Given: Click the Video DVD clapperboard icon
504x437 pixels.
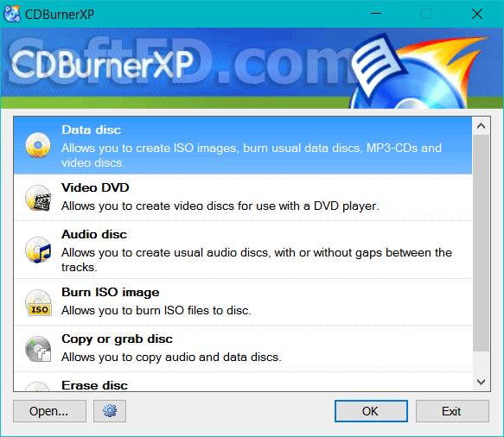Looking at the screenshot, I should coord(38,198).
